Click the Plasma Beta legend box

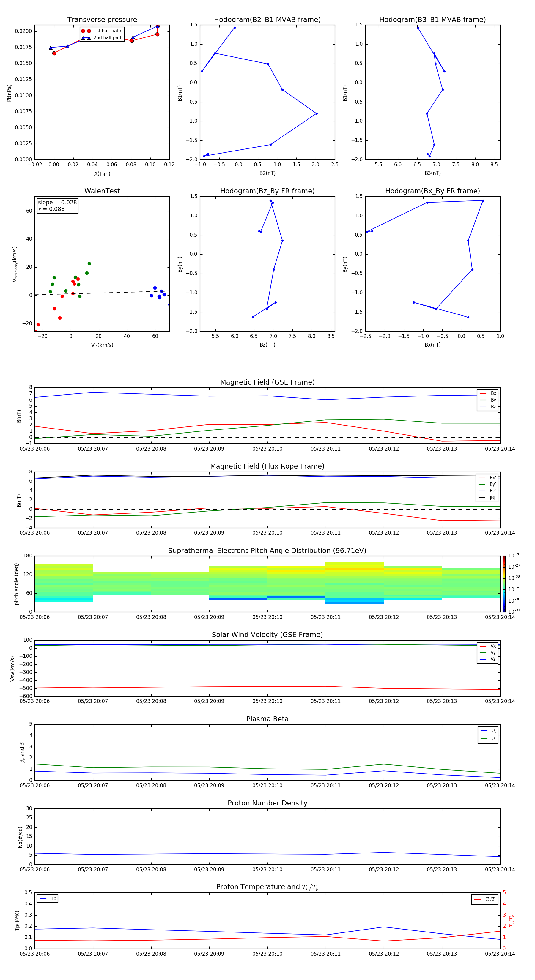488,735
